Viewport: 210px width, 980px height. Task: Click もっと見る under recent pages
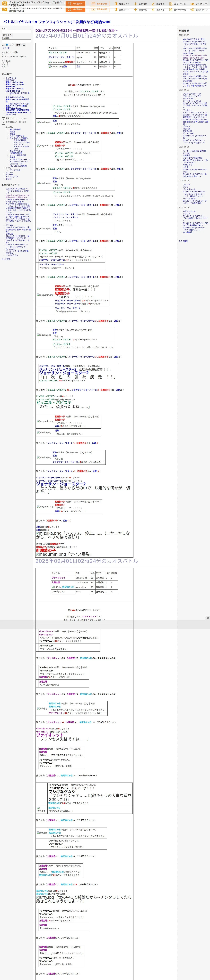pyautogui.click(x=6, y=259)
